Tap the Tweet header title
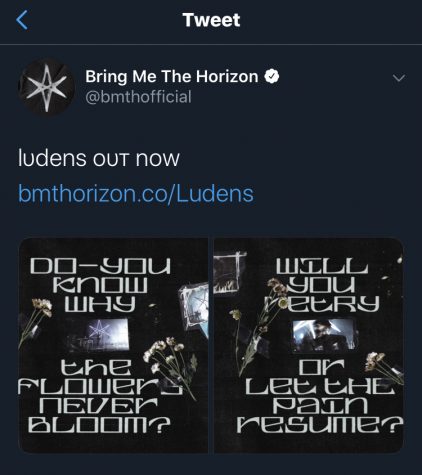This screenshot has width=422, height=475. pyautogui.click(x=211, y=20)
